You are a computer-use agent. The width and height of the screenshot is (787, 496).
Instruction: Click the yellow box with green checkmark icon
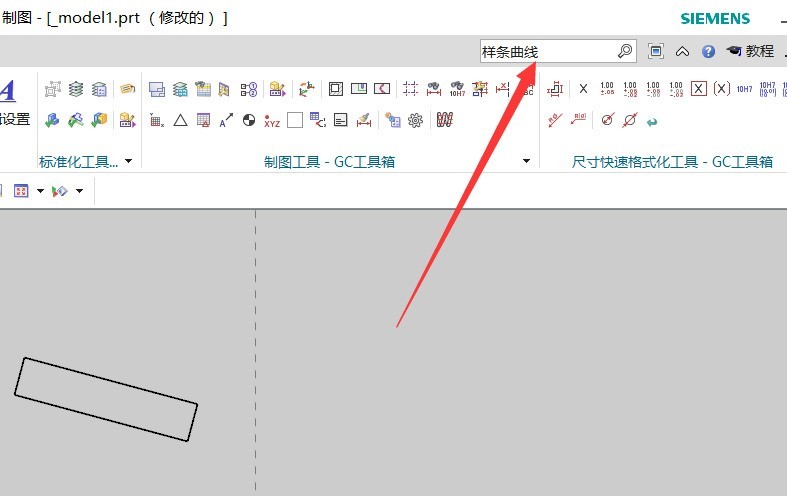point(99,120)
